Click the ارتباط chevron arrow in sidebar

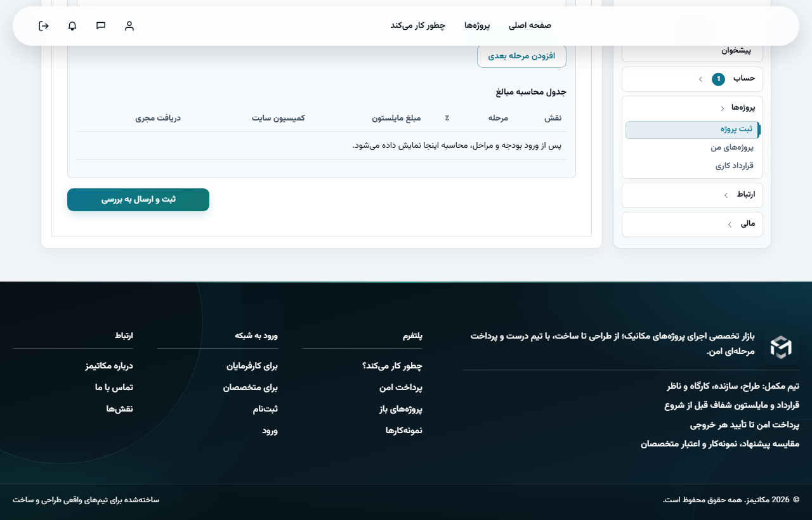point(726,195)
